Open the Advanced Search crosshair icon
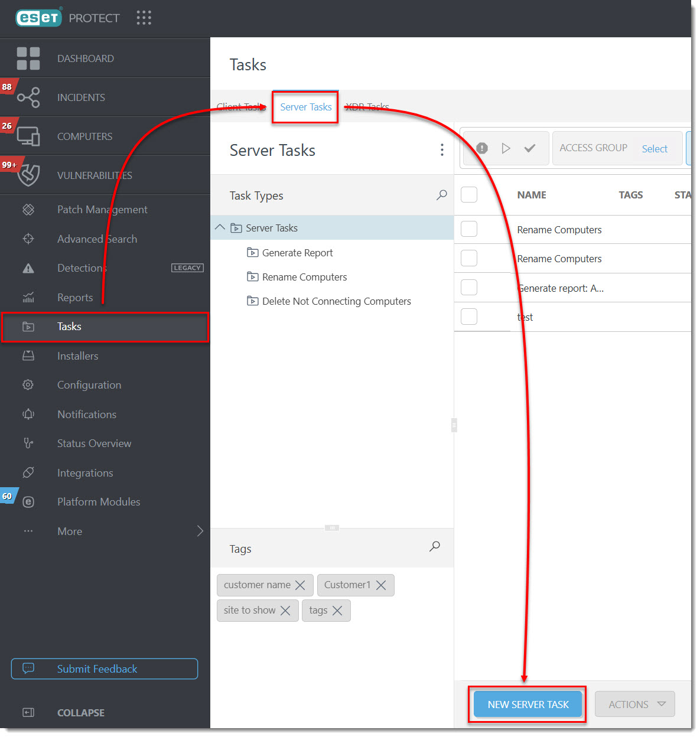The height and width of the screenshot is (737, 700). (28, 239)
